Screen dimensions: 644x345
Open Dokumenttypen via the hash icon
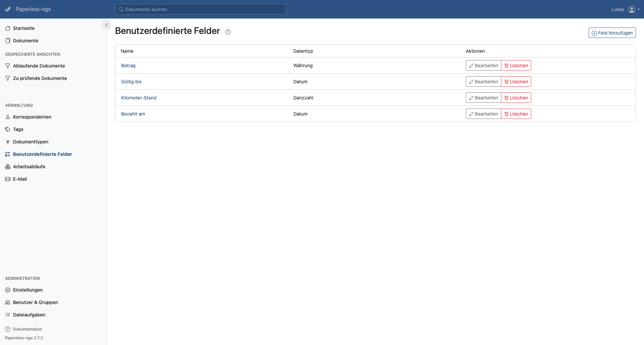pos(7,142)
